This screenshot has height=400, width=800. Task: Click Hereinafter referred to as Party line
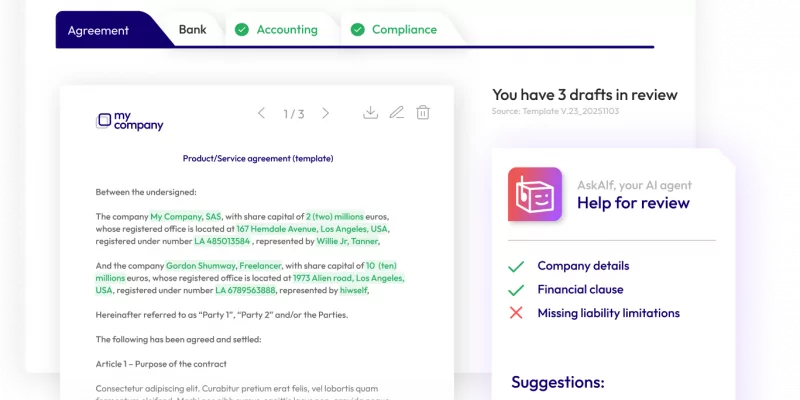221,315
